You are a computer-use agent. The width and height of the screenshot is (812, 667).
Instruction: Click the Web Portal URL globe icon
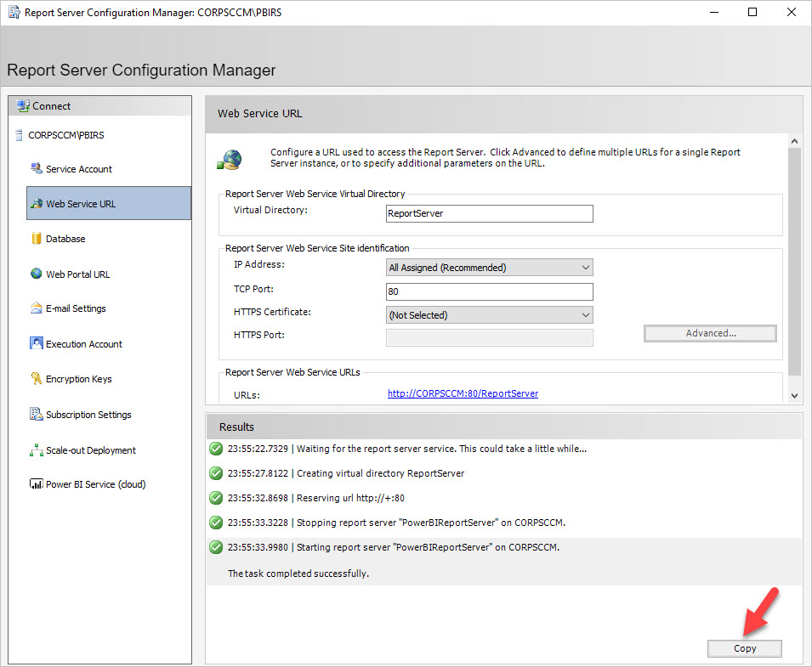coord(37,274)
